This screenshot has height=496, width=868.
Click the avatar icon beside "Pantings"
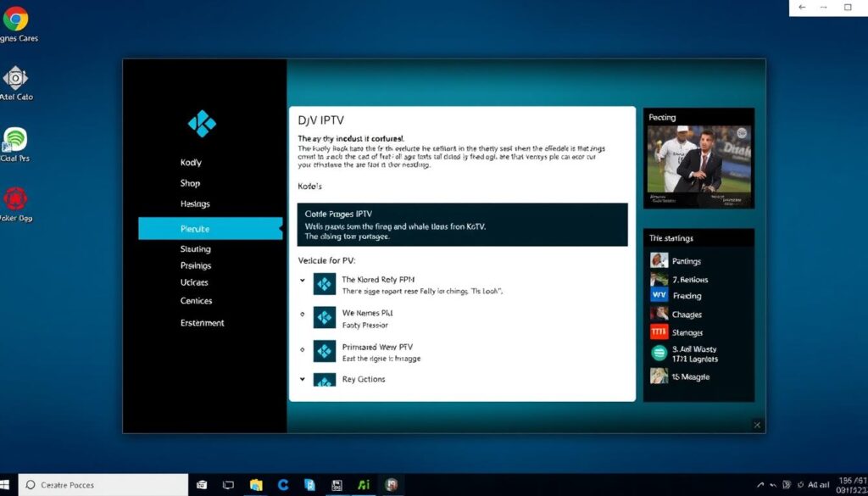(659, 260)
